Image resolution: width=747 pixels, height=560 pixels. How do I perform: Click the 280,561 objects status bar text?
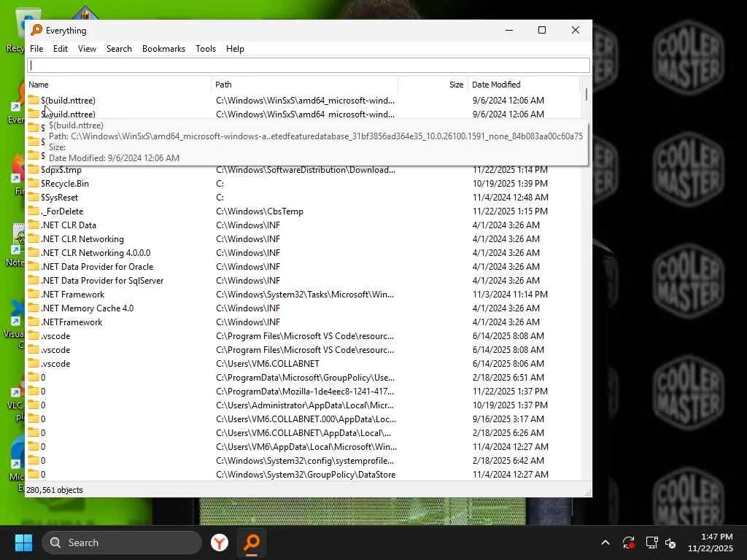click(x=54, y=489)
